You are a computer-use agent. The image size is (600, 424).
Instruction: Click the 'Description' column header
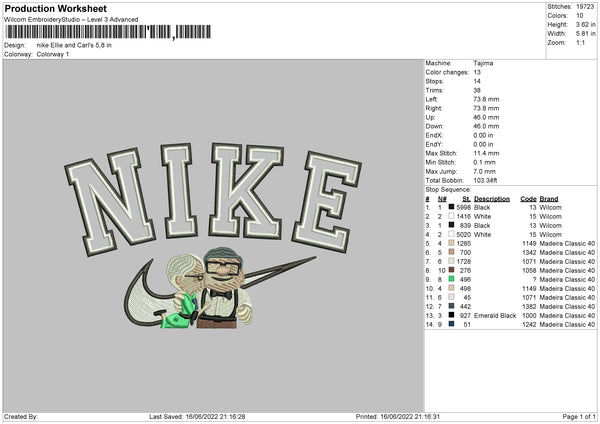coord(492,199)
